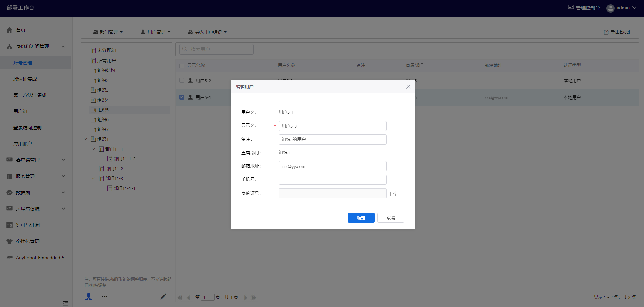Screen dimensions: 644x307
Task: Open the 用户管理 dropdown menu
Action: click(156, 32)
